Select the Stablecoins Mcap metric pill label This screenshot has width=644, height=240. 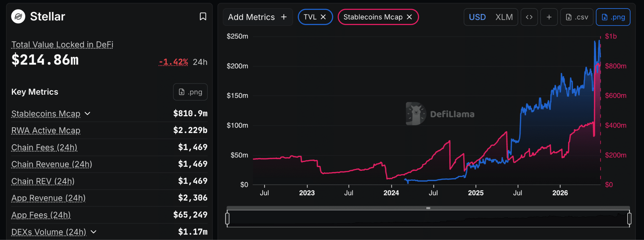(x=373, y=17)
